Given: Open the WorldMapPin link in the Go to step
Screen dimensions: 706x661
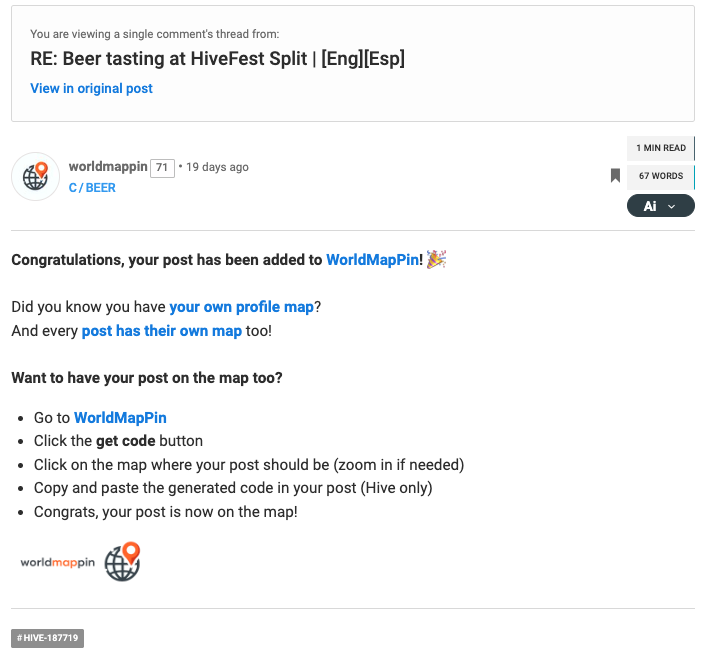Looking at the screenshot, I should pos(120,418).
